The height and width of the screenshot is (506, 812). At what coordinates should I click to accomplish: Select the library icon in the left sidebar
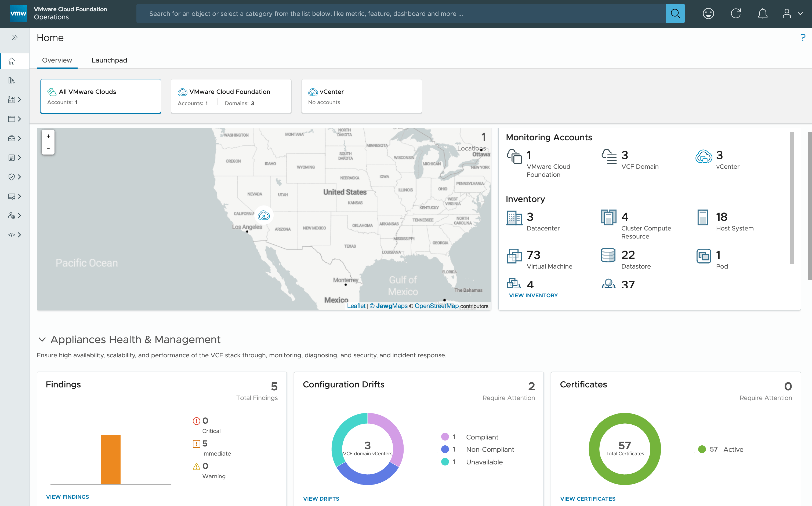12,80
